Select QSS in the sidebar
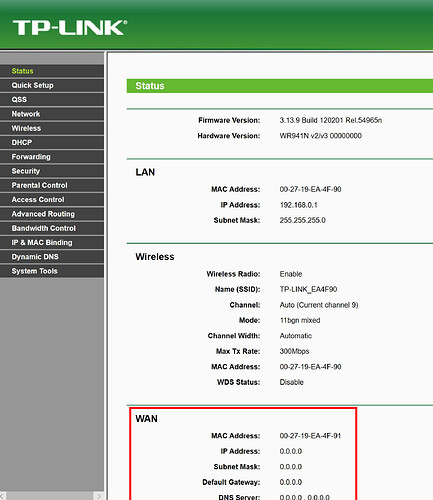This screenshot has height=500, width=433. coord(52,100)
